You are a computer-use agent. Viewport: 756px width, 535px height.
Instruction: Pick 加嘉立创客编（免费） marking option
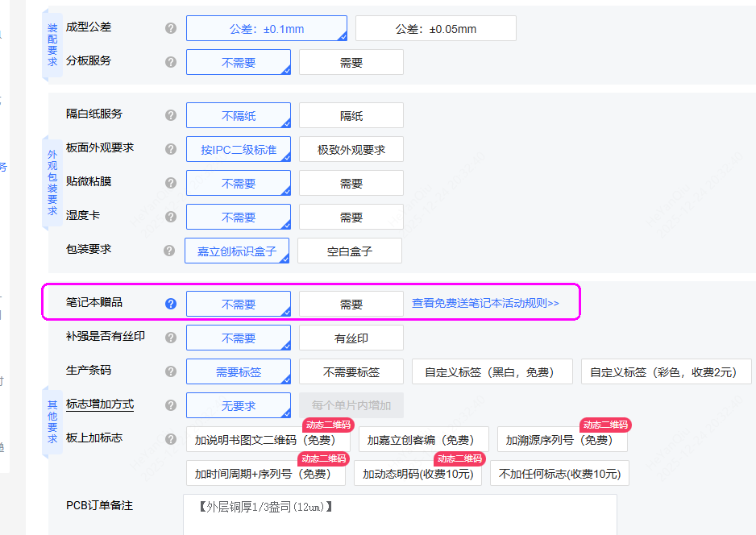423,440
